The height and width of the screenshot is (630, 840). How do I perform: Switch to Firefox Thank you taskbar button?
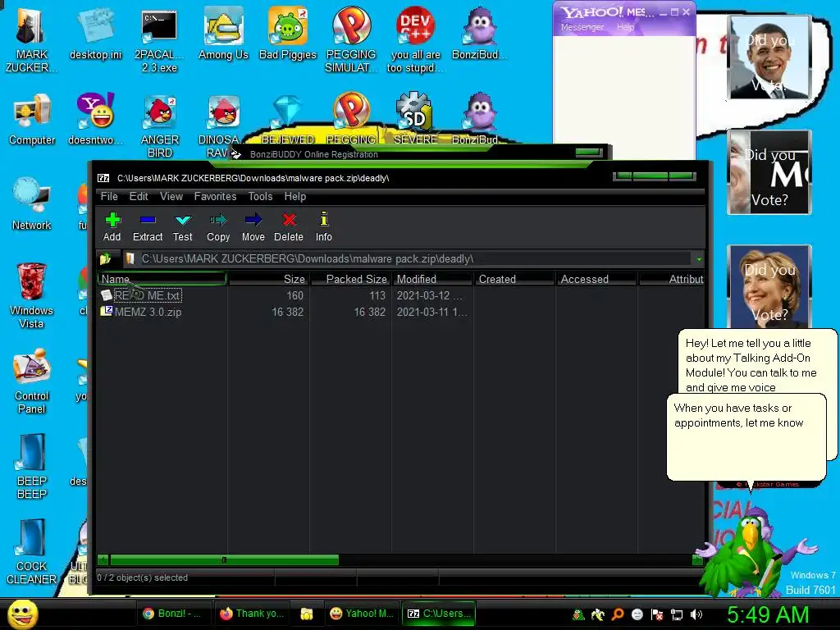click(253, 614)
